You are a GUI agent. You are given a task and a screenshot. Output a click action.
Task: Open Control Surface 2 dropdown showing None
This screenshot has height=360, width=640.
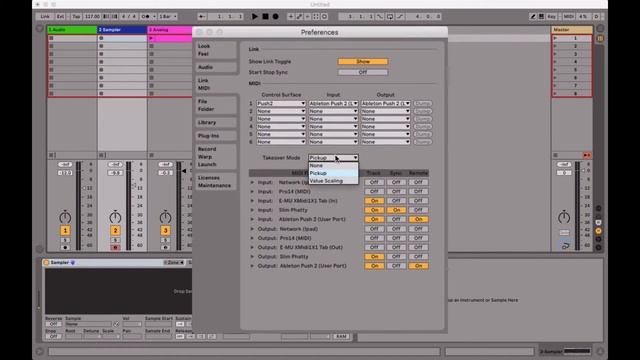281,111
